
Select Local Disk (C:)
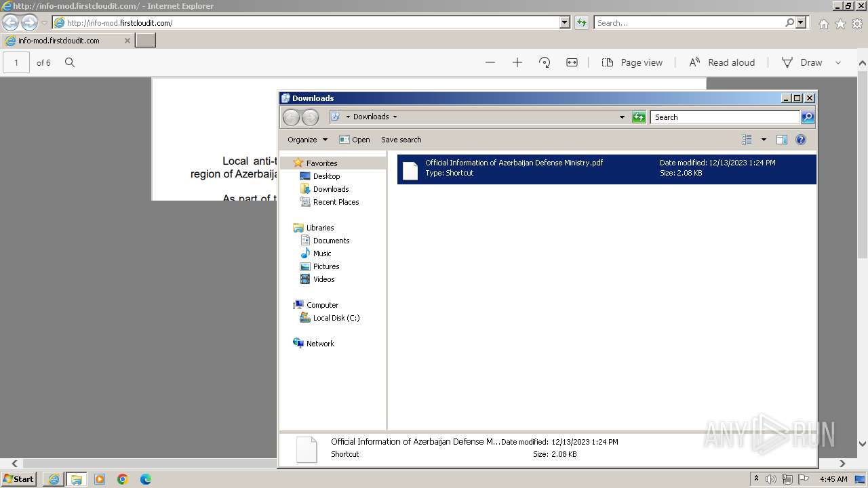click(336, 318)
